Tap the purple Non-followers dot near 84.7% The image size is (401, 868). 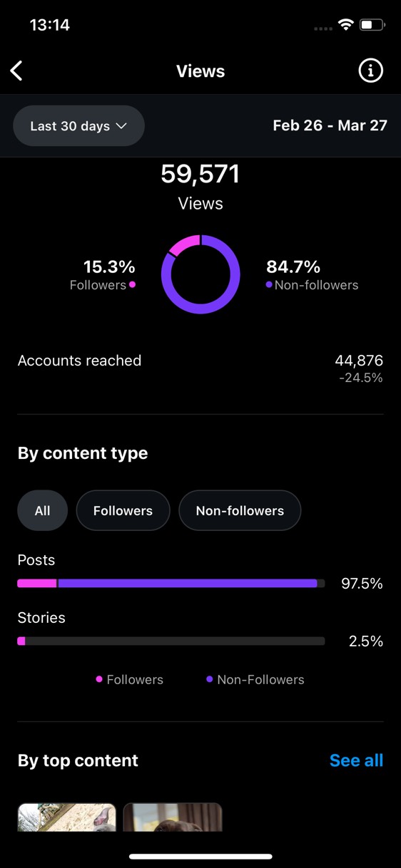(x=269, y=285)
